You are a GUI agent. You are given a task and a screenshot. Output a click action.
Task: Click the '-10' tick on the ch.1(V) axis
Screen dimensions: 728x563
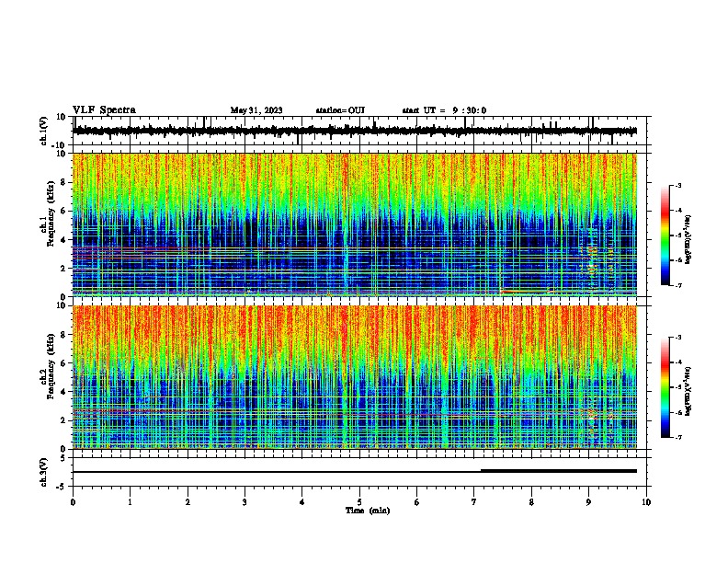pyautogui.click(x=59, y=145)
